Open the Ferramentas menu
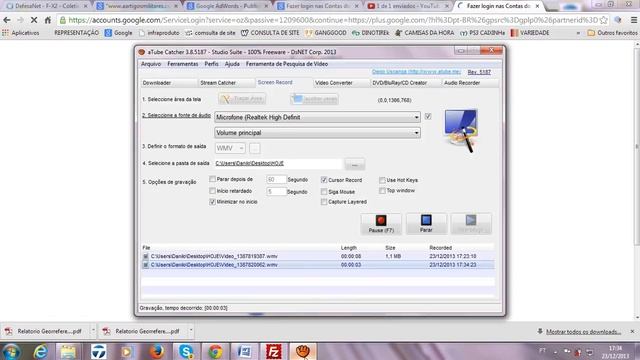 tap(182, 64)
